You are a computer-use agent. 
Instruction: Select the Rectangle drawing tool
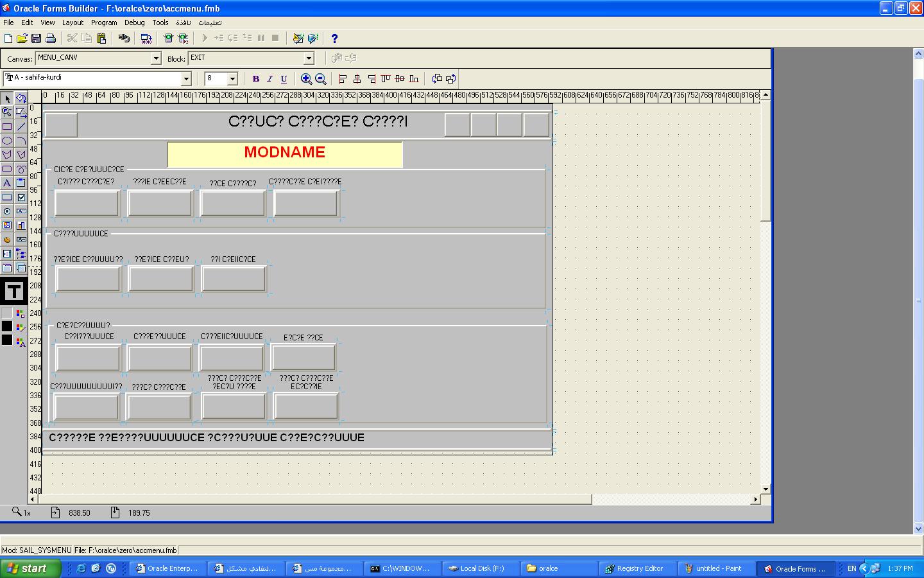click(7, 127)
